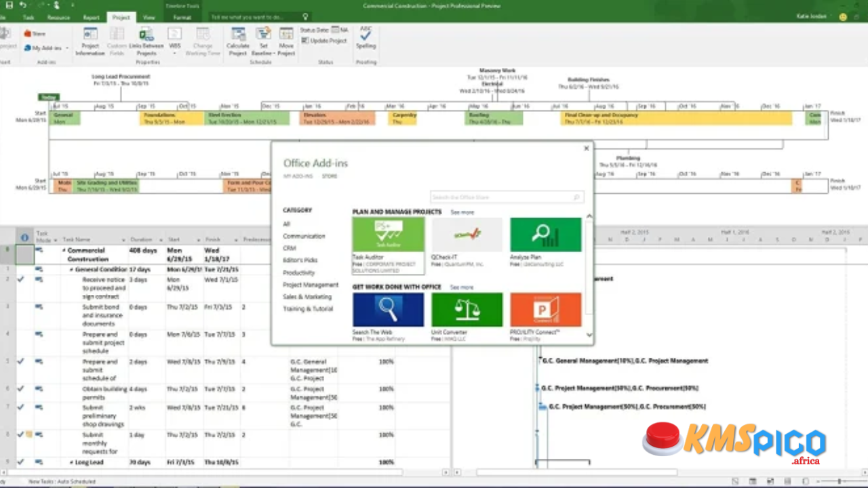Collapse the Commercial Construction summary task
The image size is (868, 488).
tap(64, 250)
